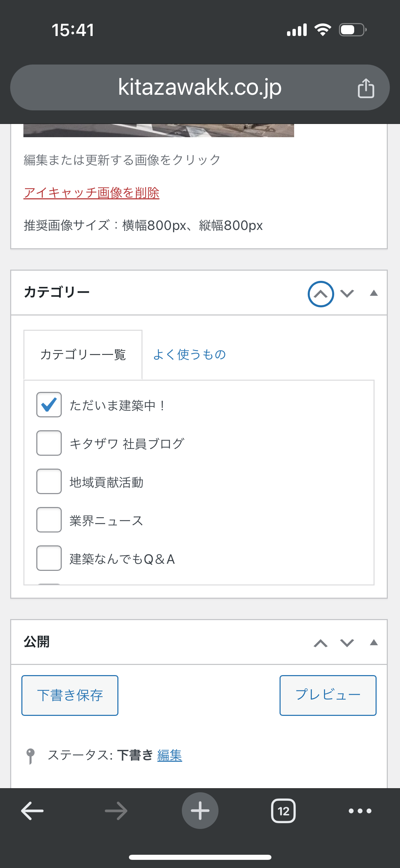
Task: Check the キタザワ 社員ブログ category
Action: (x=49, y=443)
